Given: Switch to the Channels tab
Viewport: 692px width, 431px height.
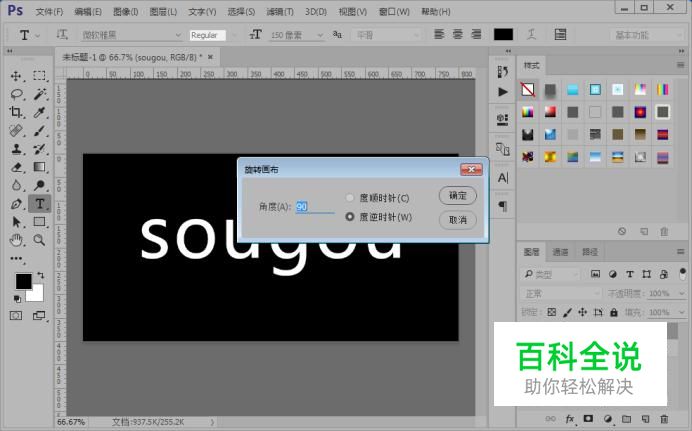Looking at the screenshot, I should [560, 252].
